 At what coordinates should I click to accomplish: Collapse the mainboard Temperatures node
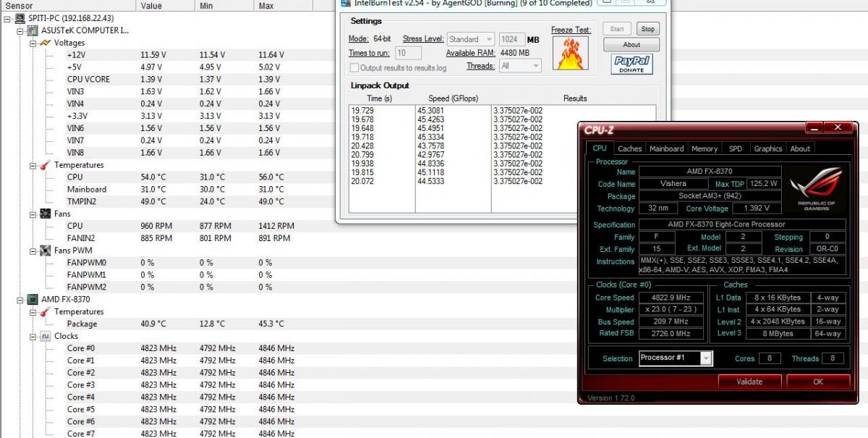(x=33, y=165)
